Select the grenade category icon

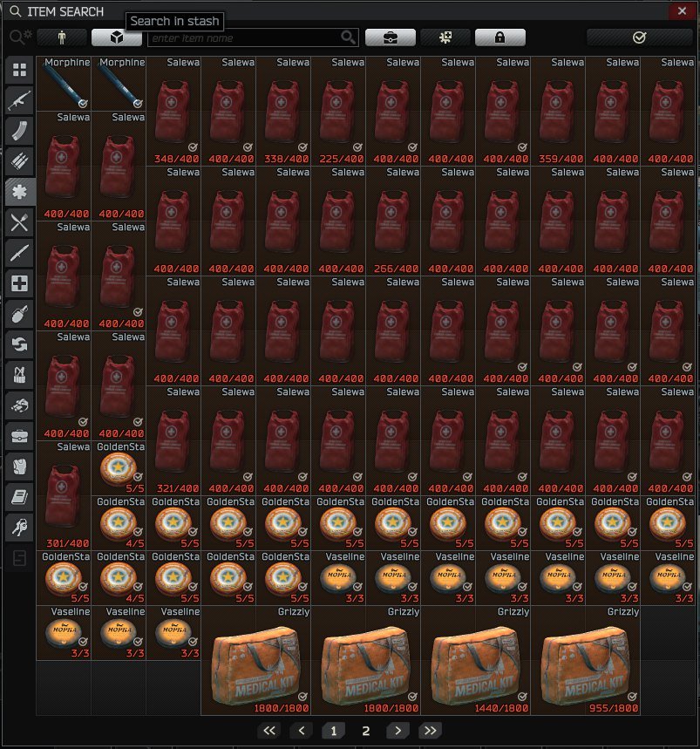pos(19,314)
